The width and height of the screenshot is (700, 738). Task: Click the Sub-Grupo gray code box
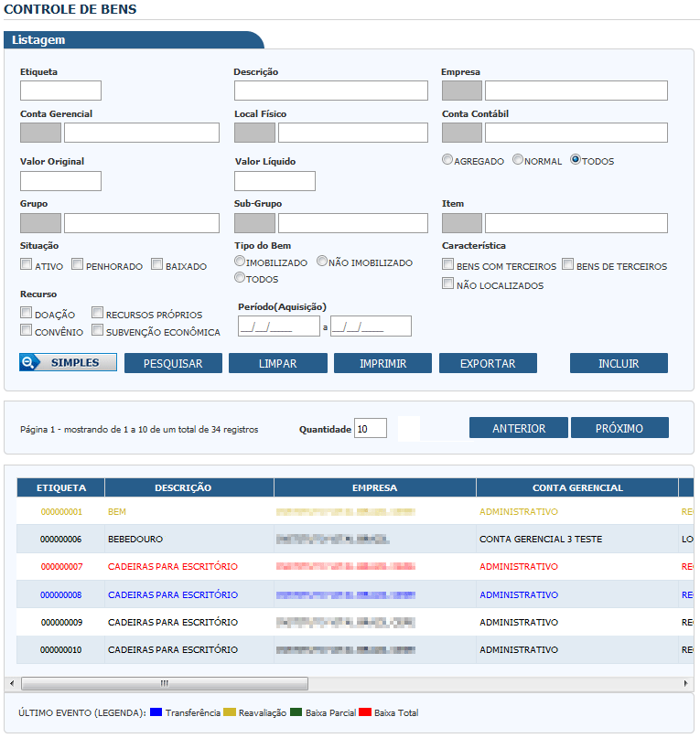pyautogui.click(x=255, y=223)
